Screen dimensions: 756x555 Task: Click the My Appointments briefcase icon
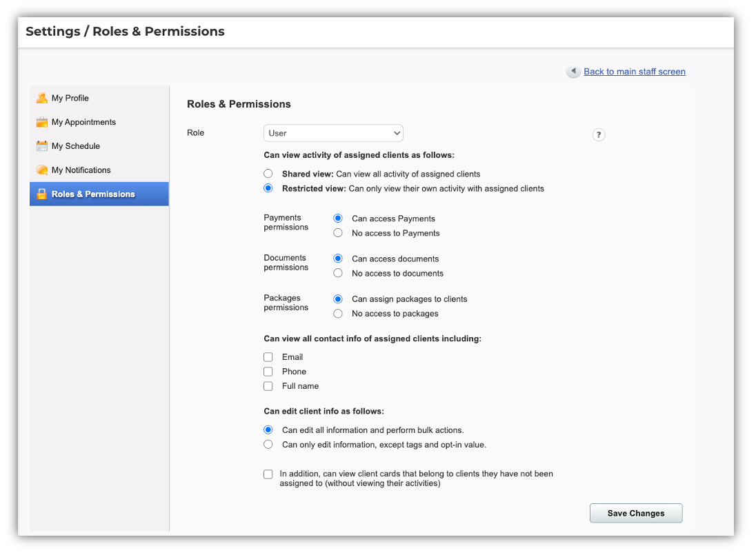(x=42, y=121)
